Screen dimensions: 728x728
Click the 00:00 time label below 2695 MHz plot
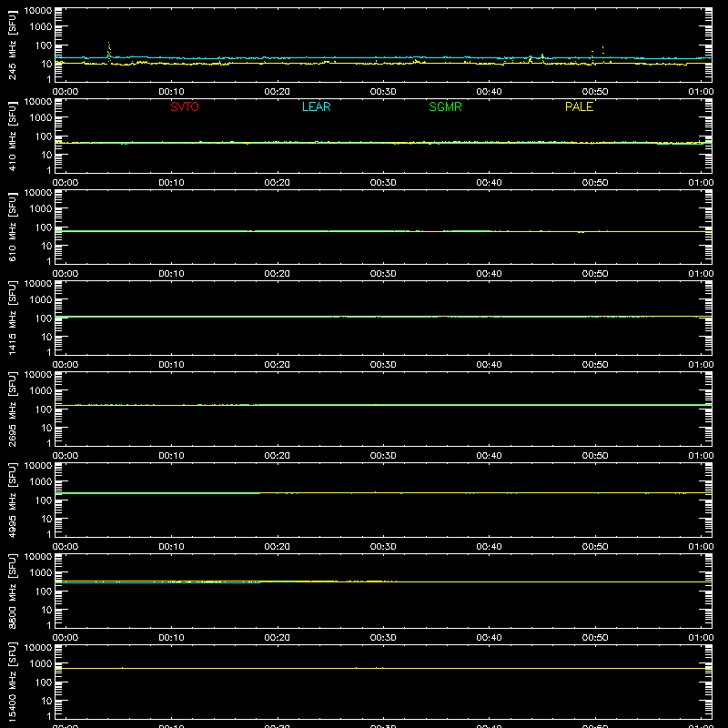pyautogui.click(x=66, y=456)
